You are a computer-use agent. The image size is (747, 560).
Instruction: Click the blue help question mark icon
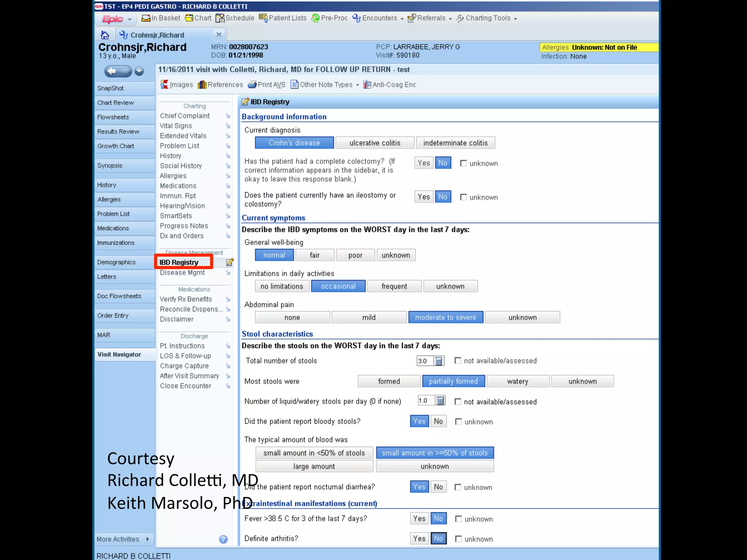pyautogui.click(x=223, y=539)
